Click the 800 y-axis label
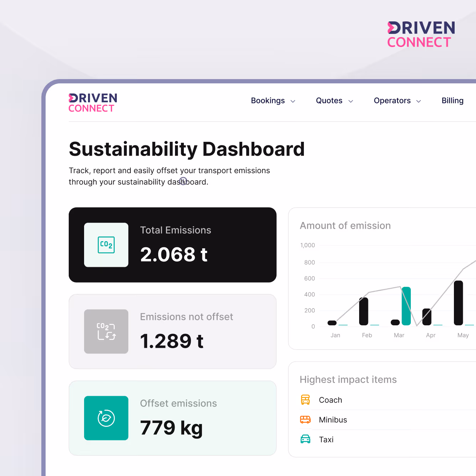476x476 pixels. point(310,262)
